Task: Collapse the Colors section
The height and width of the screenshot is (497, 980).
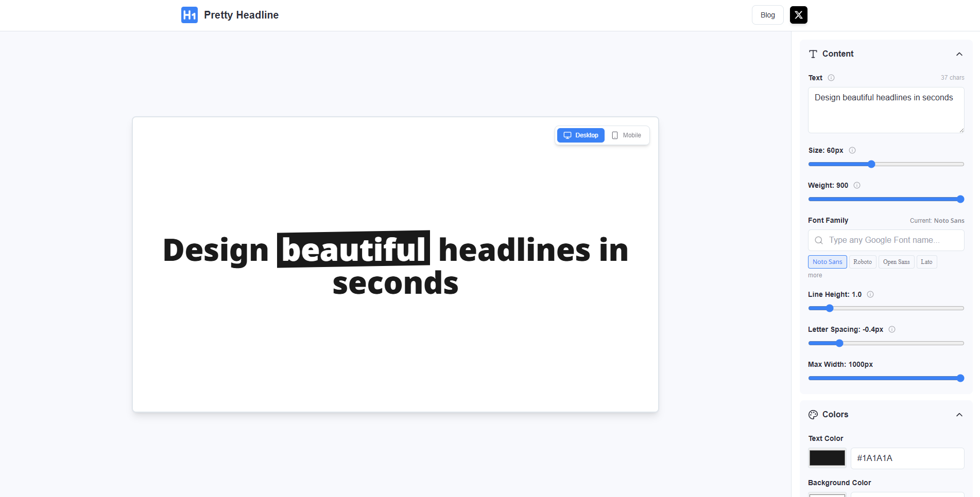Action: (959, 415)
